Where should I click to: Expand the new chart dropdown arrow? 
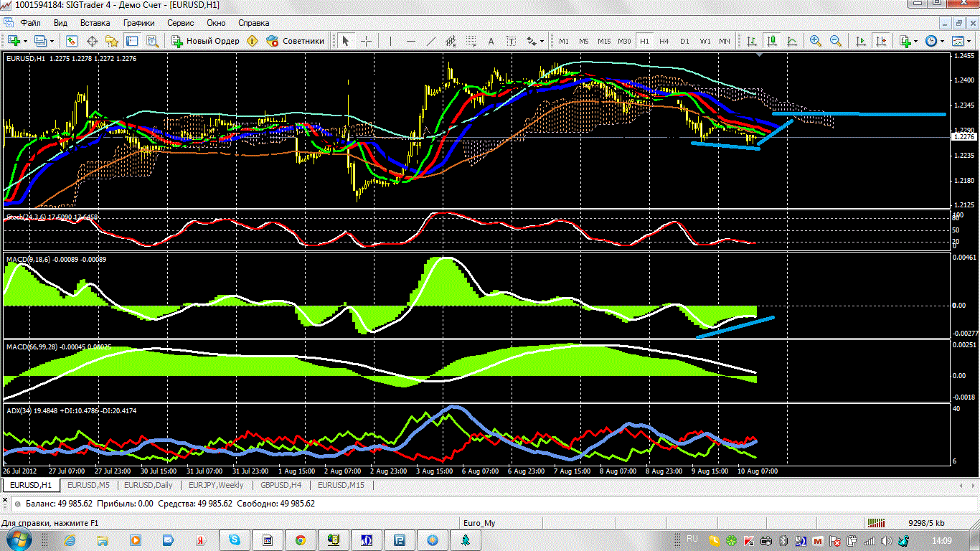[27, 41]
